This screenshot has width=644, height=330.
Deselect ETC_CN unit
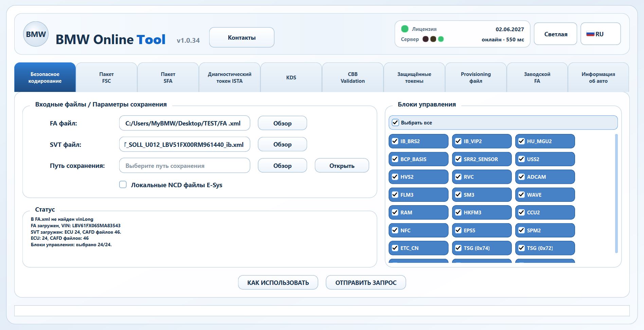pyautogui.click(x=395, y=248)
